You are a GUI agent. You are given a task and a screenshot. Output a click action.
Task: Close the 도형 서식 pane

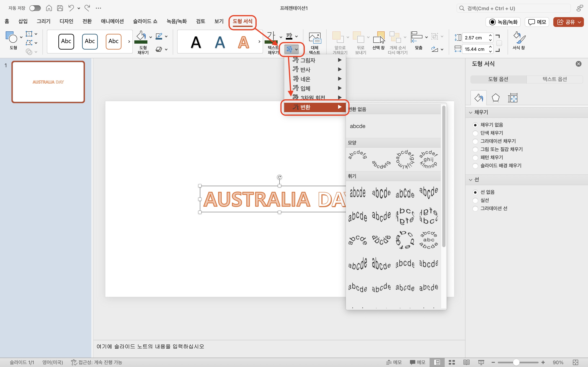pyautogui.click(x=579, y=64)
